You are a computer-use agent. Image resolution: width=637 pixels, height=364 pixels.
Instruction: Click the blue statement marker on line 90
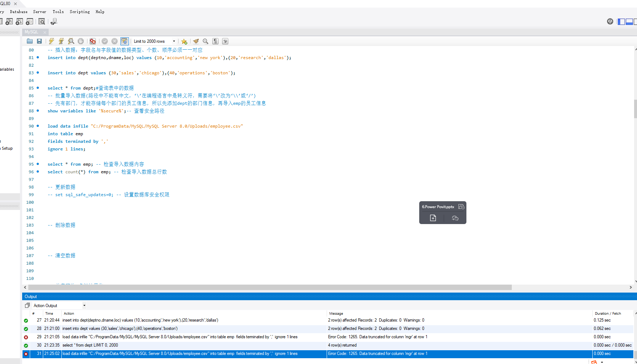tap(38, 126)
